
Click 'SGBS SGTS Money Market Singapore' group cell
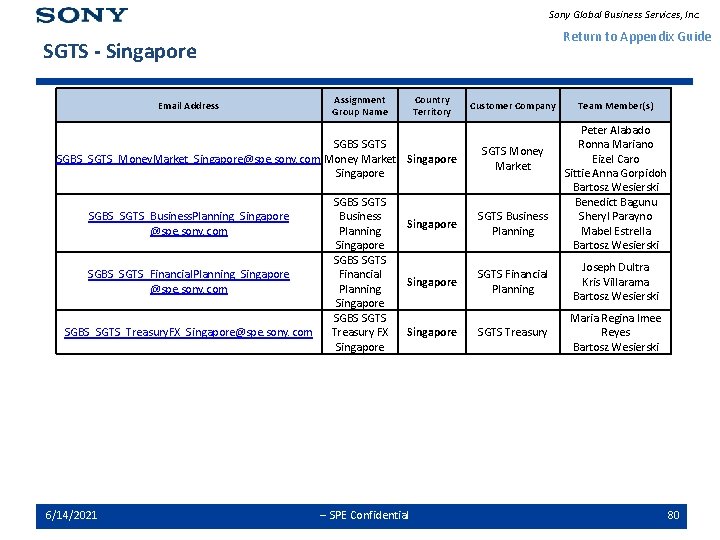click(360, 158)
